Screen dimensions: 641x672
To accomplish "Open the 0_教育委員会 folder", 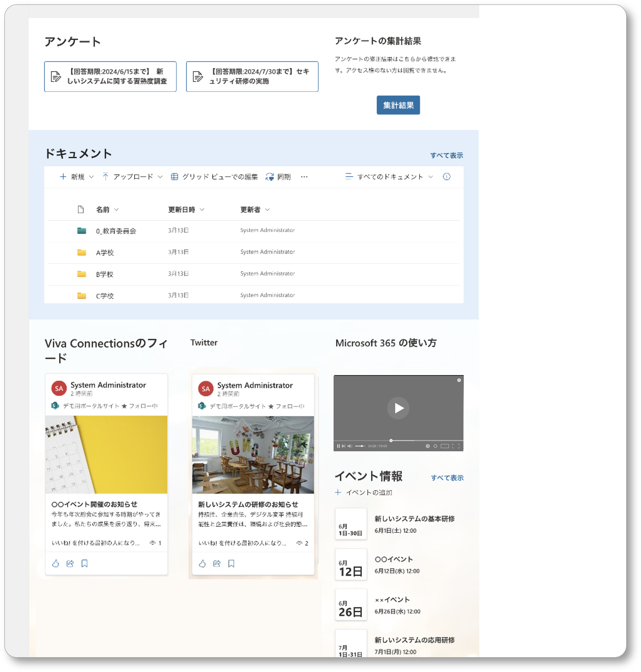I will coord(116,231).
